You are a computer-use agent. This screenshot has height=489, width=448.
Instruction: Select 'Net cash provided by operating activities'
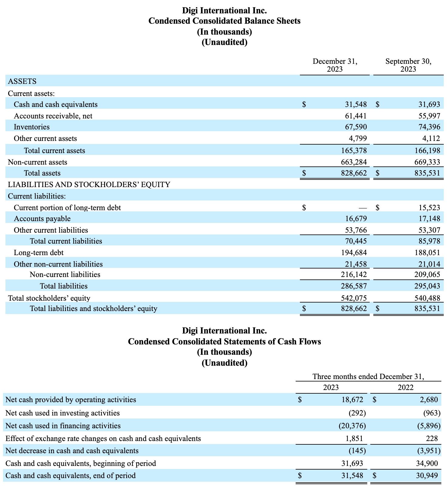coord(71,400)
